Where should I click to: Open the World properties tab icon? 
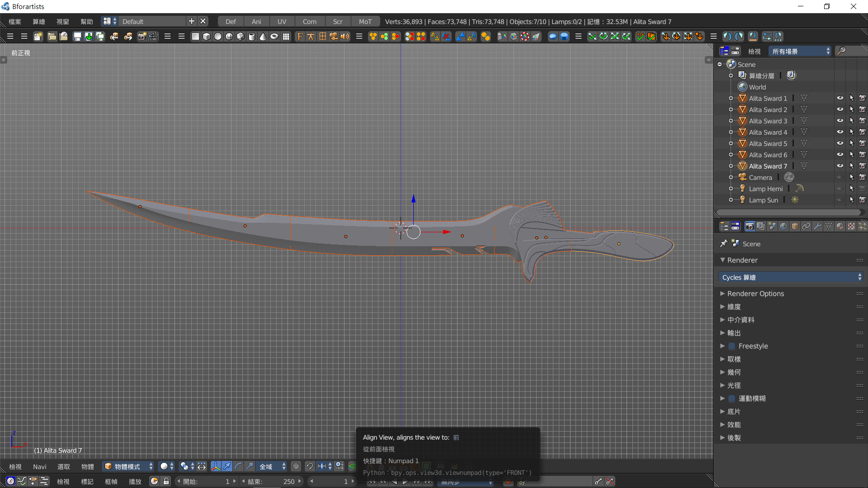(783, 226)
